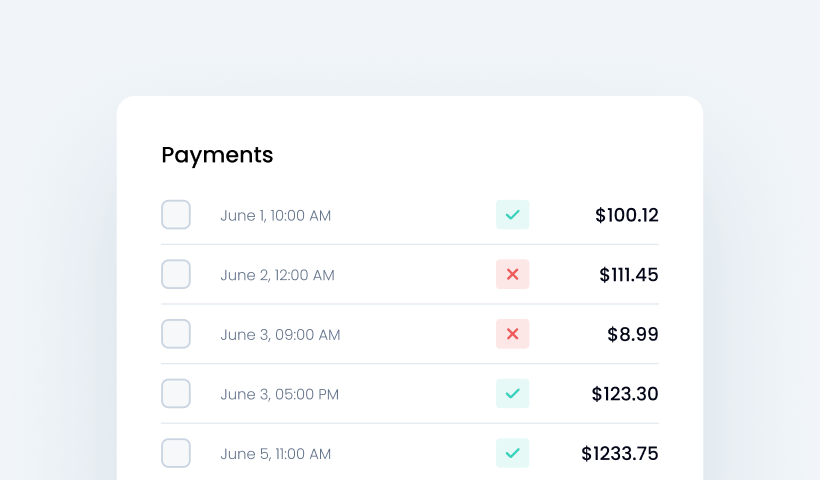The height and width of the screenshot is (480, 820).
Task: Click the June 3, 09:00 AM date label
Action: pyautogui.click(x=280, y=335)
